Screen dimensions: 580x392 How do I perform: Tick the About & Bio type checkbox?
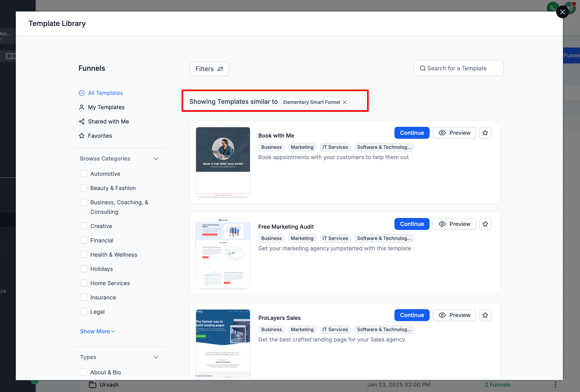click(84, 372)
